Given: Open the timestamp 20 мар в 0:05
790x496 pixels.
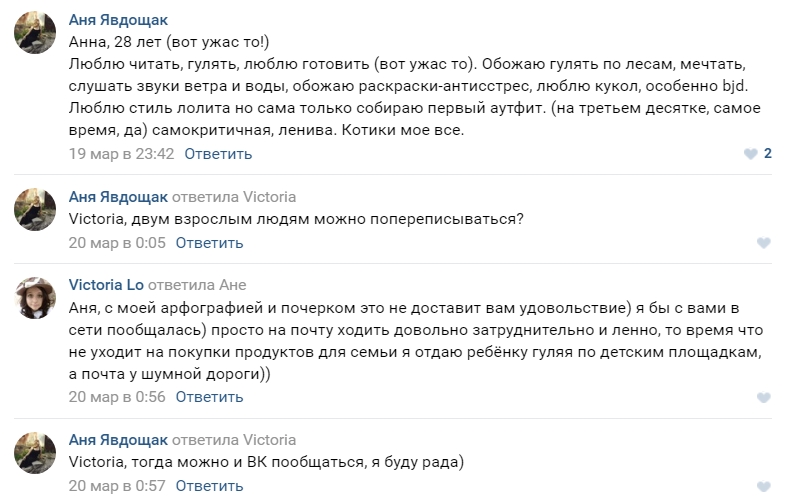Looking at the screenshot, I should pos(117,243).
